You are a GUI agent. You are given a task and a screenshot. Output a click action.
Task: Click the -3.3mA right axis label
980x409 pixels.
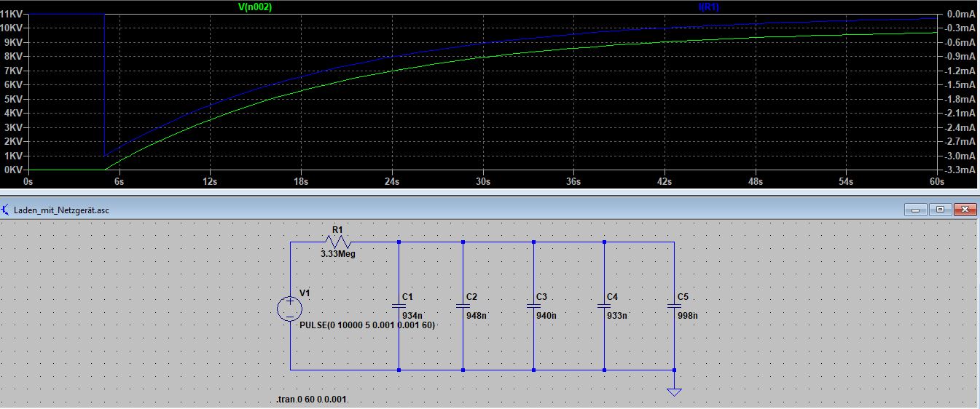(960, 170)
